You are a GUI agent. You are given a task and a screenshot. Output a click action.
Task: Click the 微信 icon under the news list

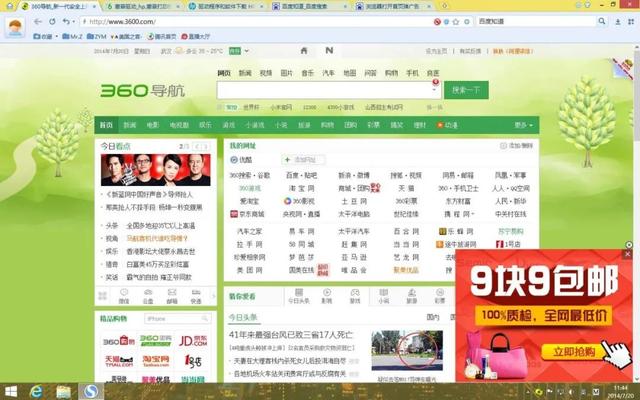[x=124, y=296]
